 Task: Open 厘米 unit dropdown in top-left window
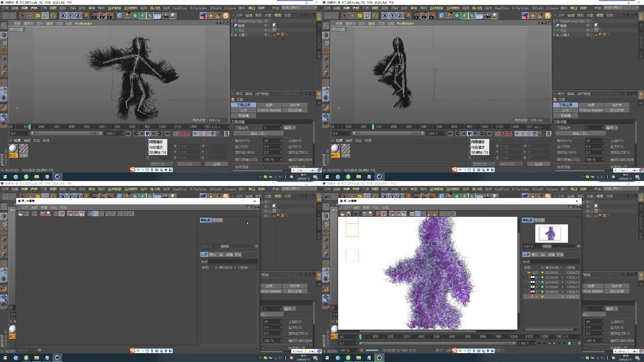(x=290, y=128)
